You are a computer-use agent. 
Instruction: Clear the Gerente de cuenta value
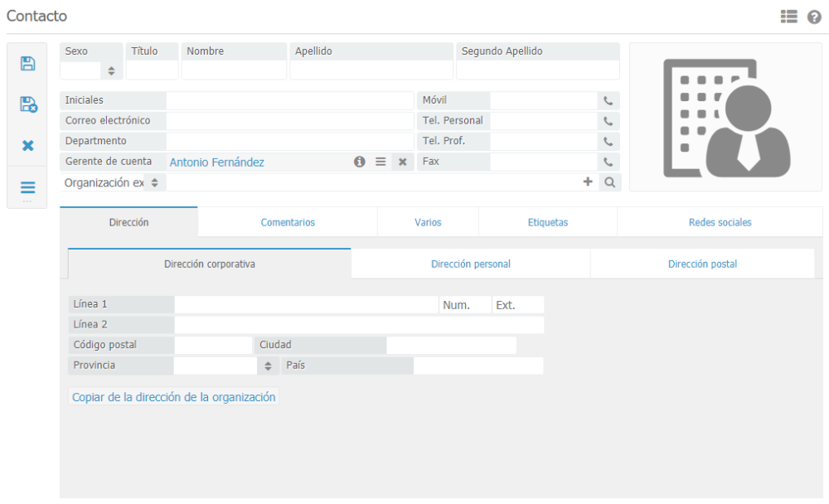click(402, 162)
